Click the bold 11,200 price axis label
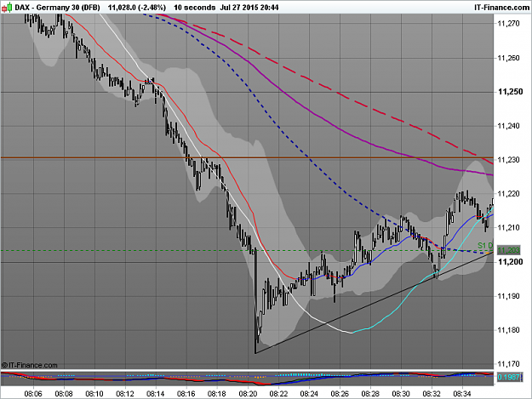 point(510,262)
